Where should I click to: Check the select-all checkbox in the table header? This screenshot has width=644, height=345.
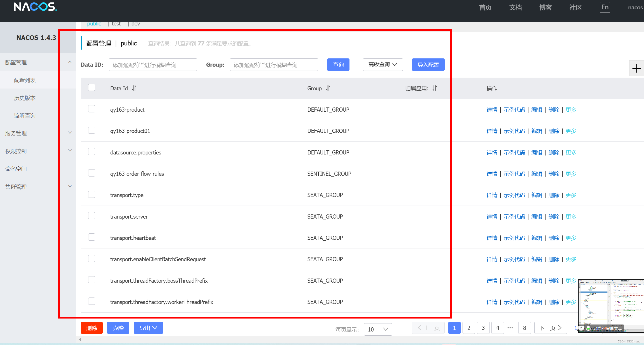point(92,87)
